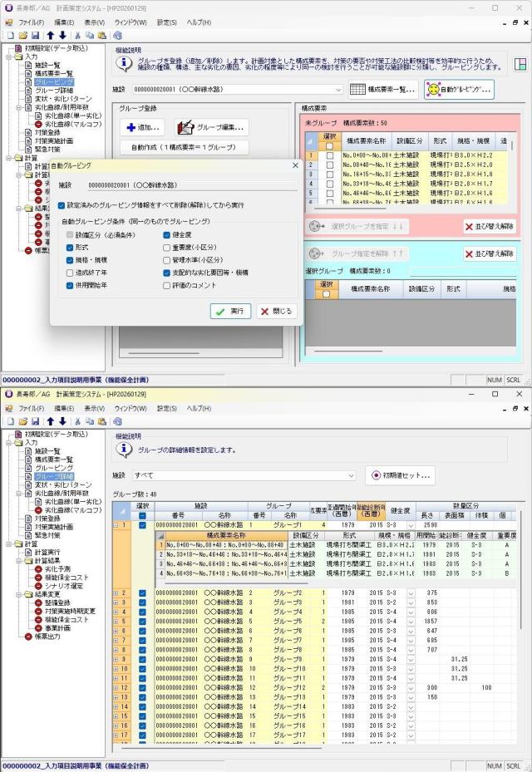Open the 施設 dropdown in upper window
This screenshot has height=772, width=532.
(338, 90)
